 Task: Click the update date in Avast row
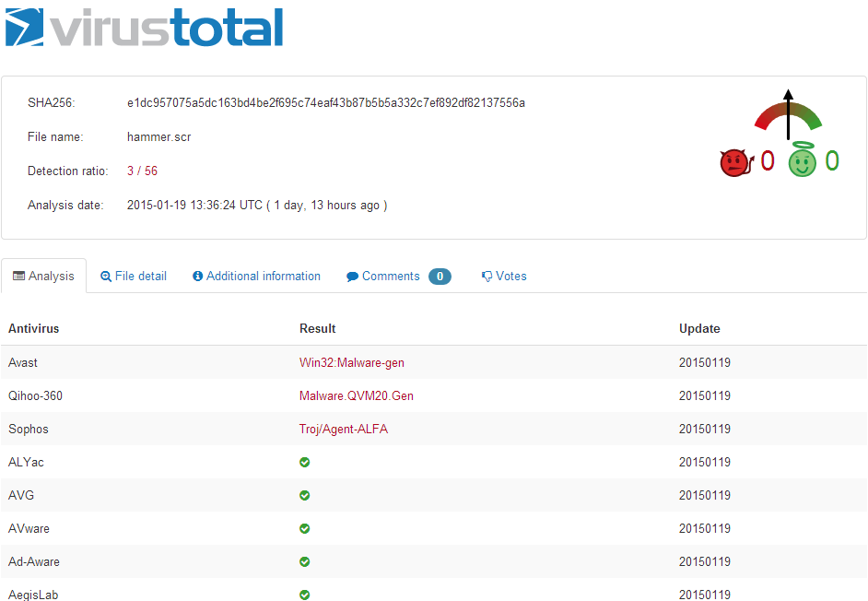(705, 362)
